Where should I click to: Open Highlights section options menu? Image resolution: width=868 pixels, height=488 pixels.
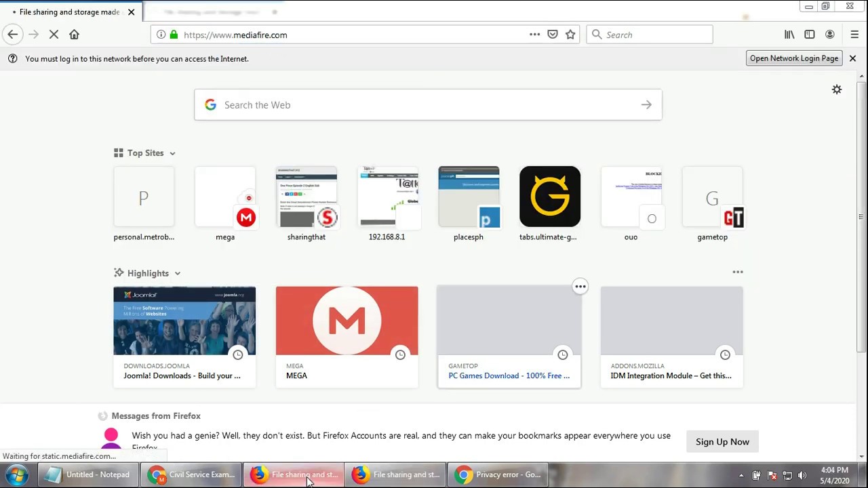738,272
